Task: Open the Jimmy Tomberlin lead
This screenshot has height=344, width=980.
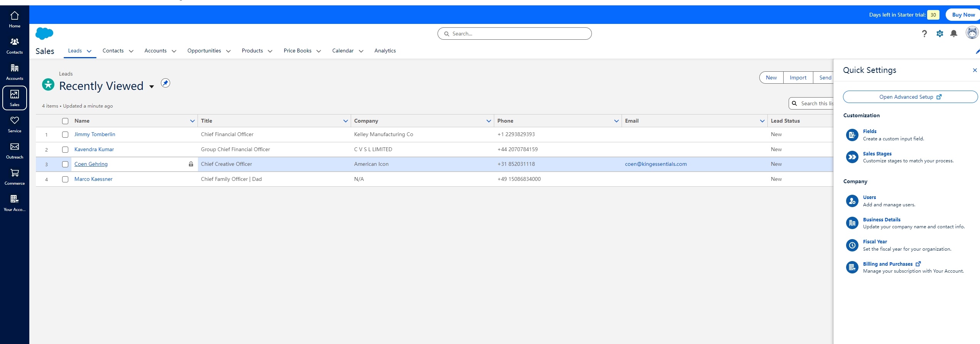Action: tap(95, 134)
